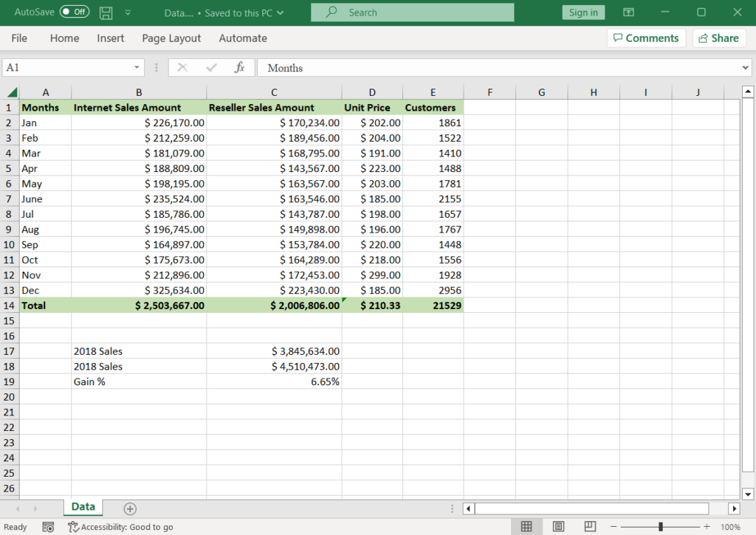Add a new sheet with the plus button

(x=130, y=508)
